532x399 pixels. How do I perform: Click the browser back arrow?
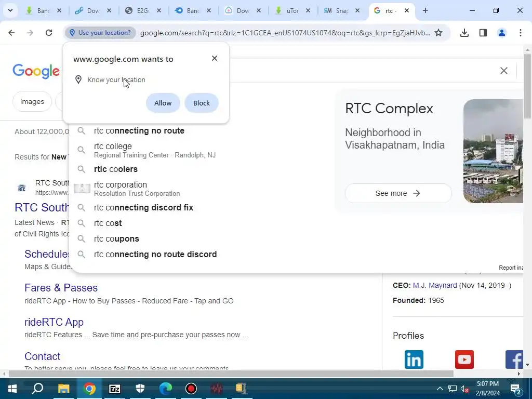click(11, 33)
